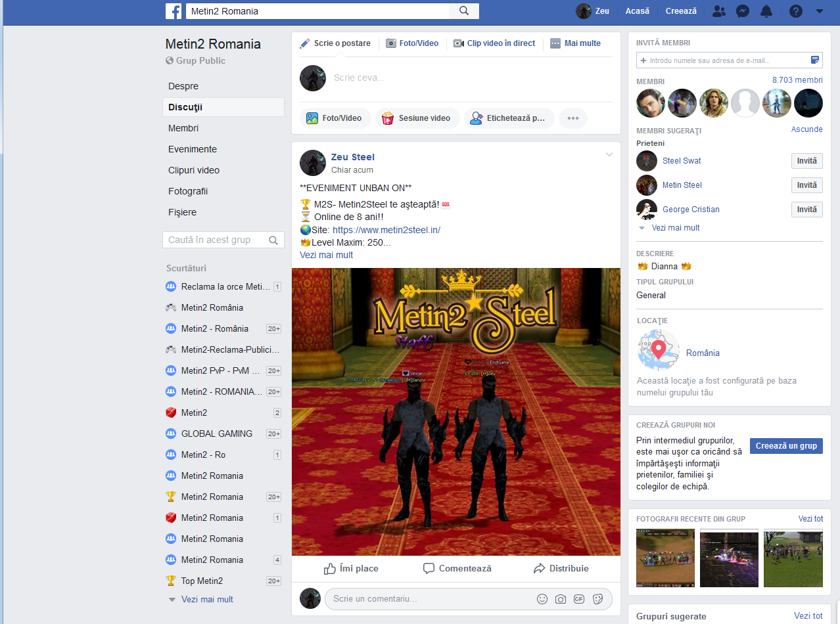Click the magnifier icon in group search

pyautogui.click(x=274, y=240)
